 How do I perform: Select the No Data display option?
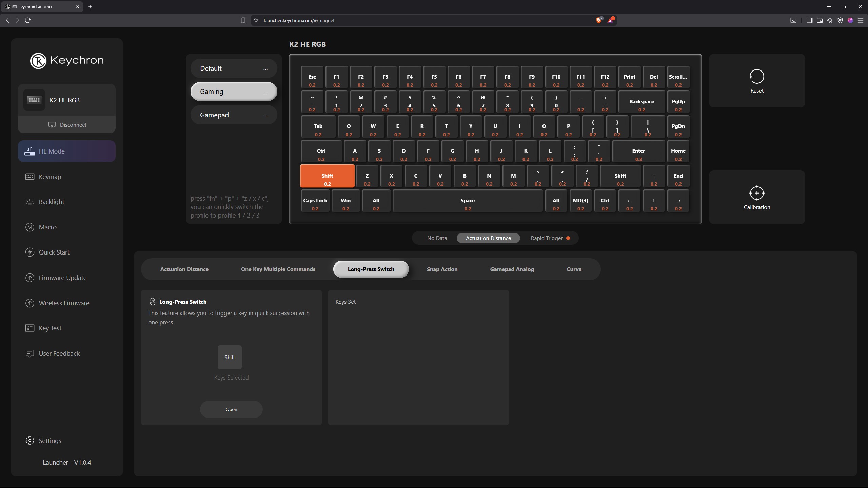click(437, 238)
